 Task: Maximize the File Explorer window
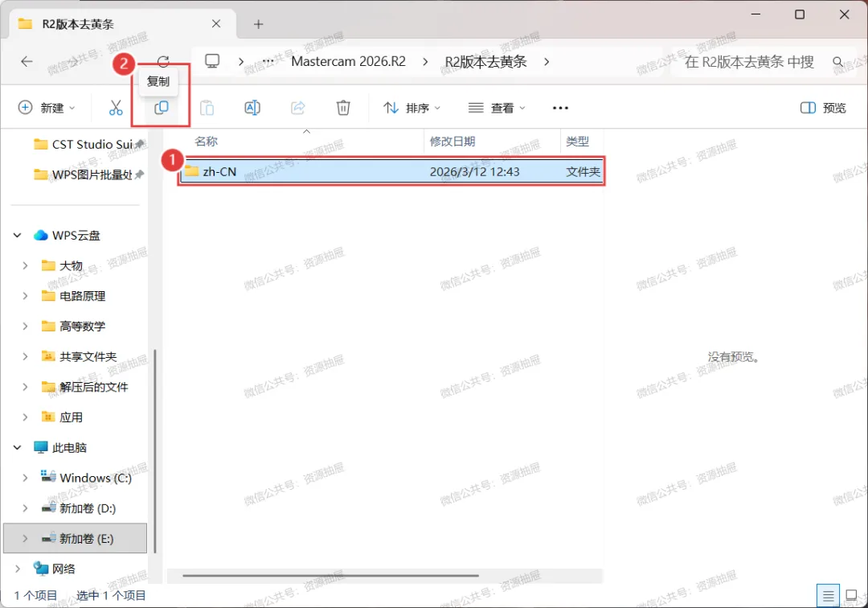pyautogui.click(x=800, y=14)
